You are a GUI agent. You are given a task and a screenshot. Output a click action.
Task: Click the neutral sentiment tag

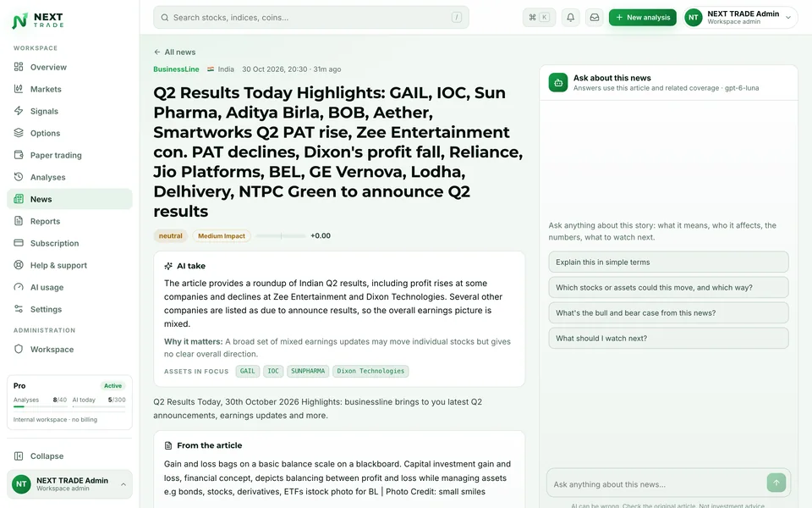[170, 236]
